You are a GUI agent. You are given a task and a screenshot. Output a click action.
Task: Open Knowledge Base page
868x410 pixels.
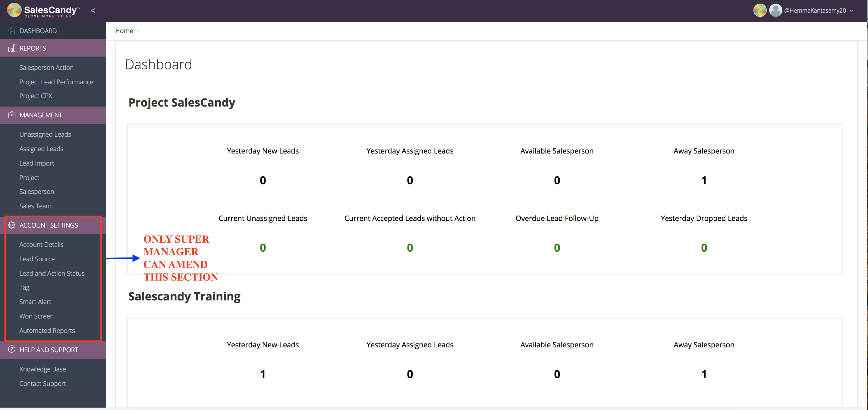42,369
